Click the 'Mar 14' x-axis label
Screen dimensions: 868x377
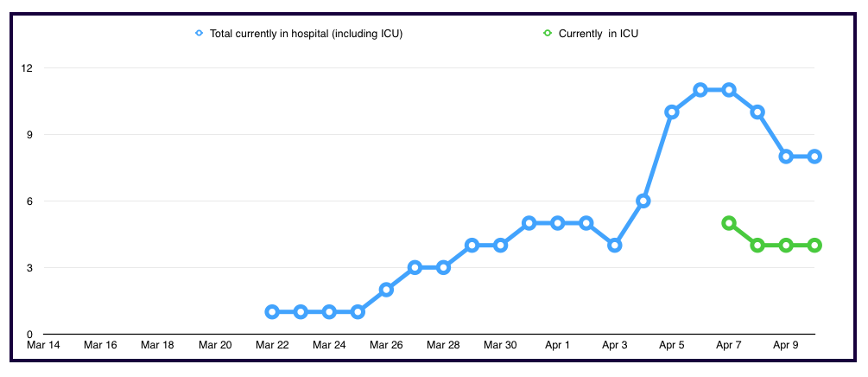pyautogui.click(x=43, y=345)
